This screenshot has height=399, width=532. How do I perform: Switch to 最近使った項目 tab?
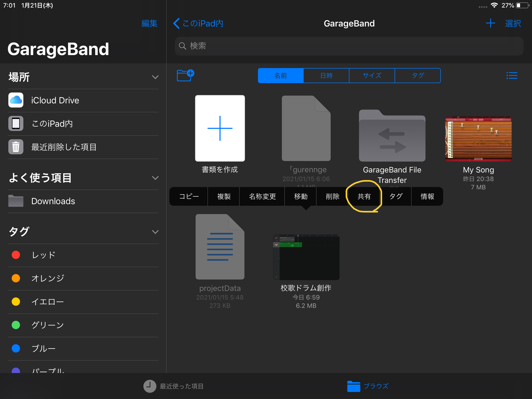[x=173, y=386]
